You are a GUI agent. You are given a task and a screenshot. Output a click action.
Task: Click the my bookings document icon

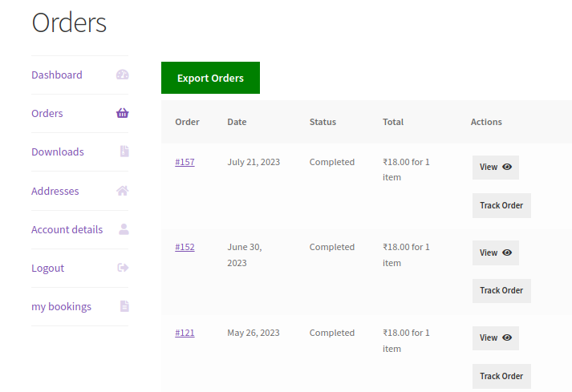tap(124, 306)
